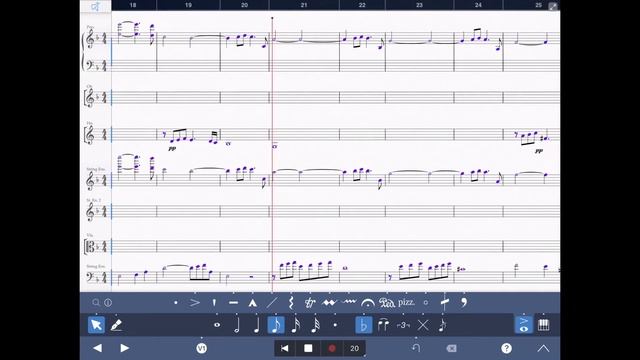Screen dimensions: 640x360
Task: Start recording with red record button
Action: click(332, 348)
